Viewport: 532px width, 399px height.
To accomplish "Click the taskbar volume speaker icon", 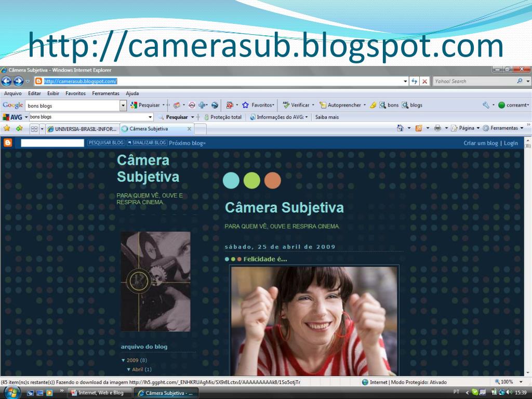I will (509, 392).
